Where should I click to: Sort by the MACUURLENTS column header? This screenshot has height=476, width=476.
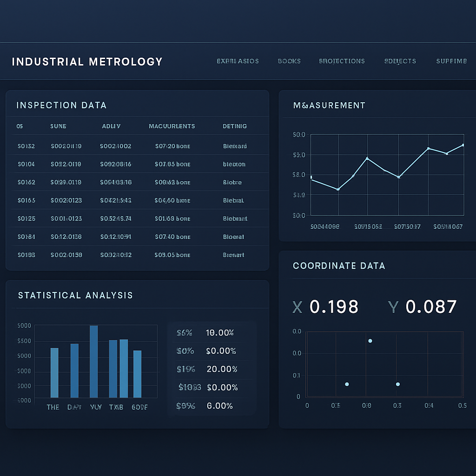coord(172,126)
